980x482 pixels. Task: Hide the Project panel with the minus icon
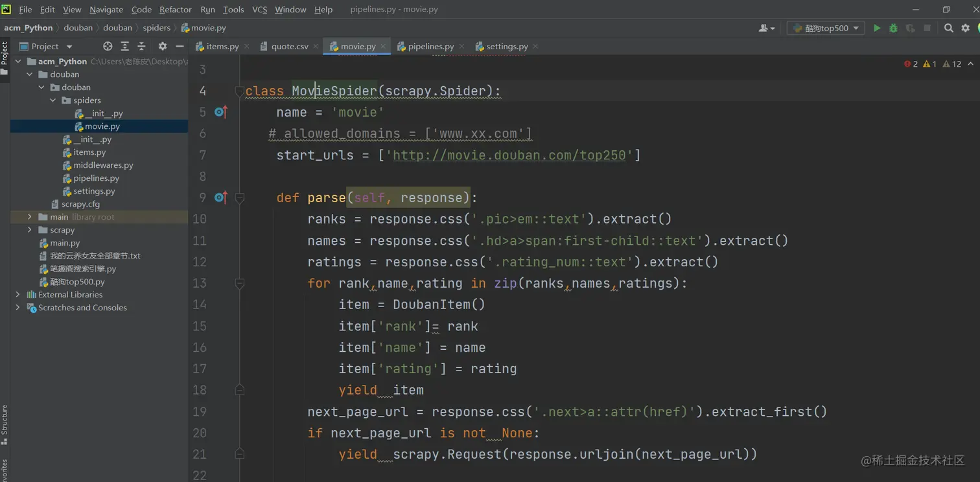click(180, 46)
